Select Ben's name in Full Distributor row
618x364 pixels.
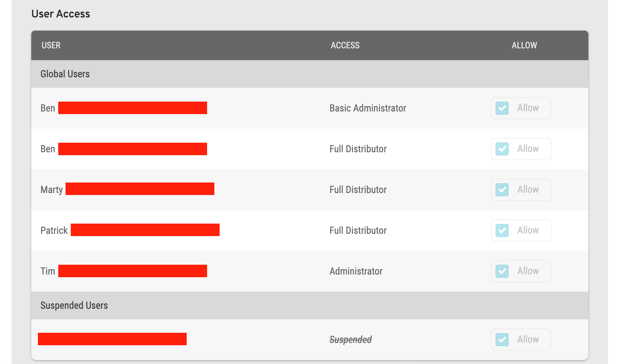(48, 149)
